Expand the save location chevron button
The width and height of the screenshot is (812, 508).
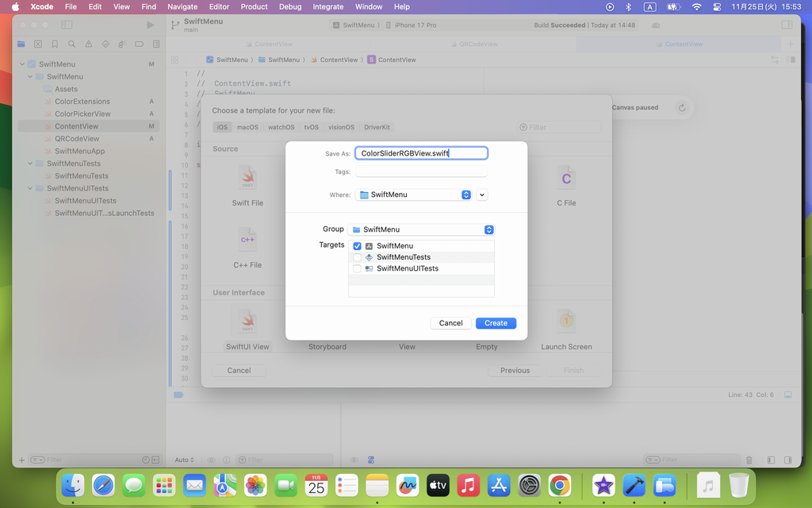click(x=482, y=194)
